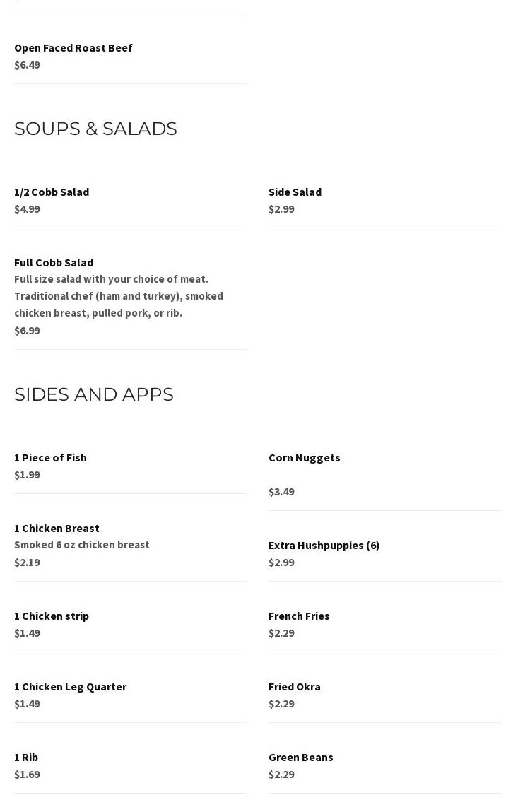
Task: Click the $3.49 Corn Nuggets price
Action: pos(281,492)
